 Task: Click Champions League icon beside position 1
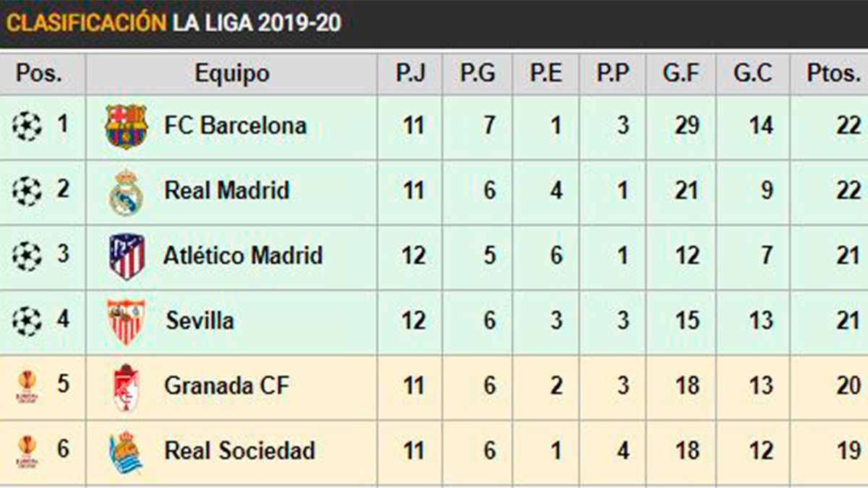point(27,127)
